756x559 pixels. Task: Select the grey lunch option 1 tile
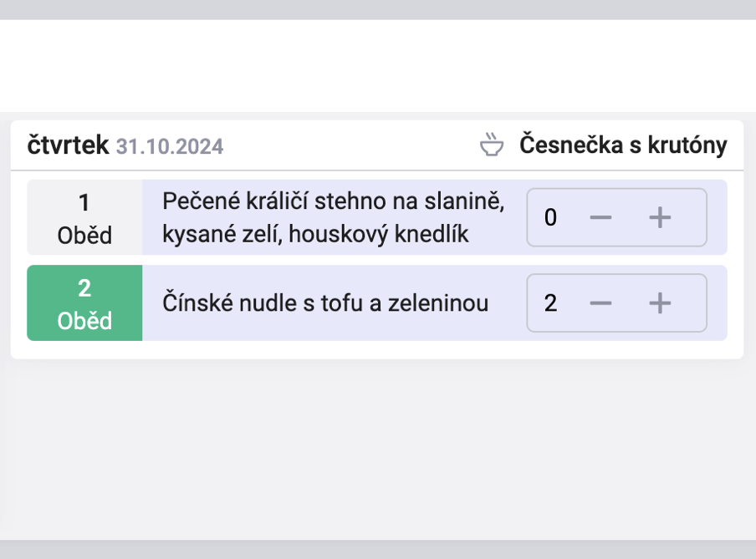84,218
